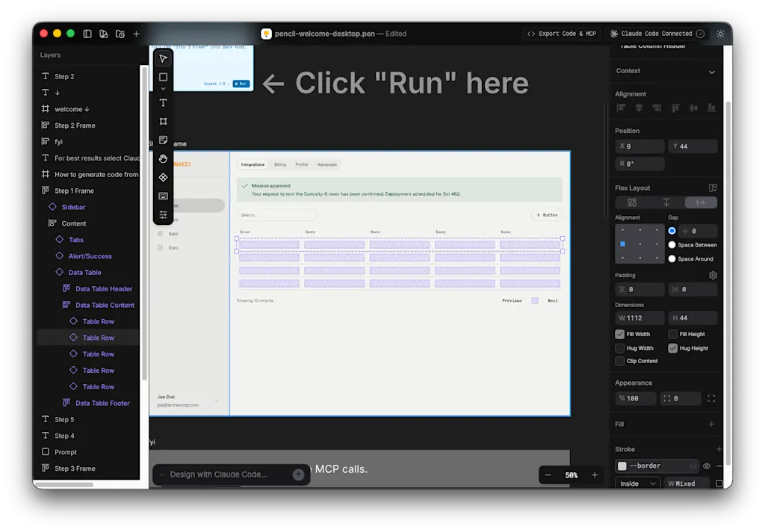Open the Components tool icon
765x532 pixels.
click(x=163, y=177)
